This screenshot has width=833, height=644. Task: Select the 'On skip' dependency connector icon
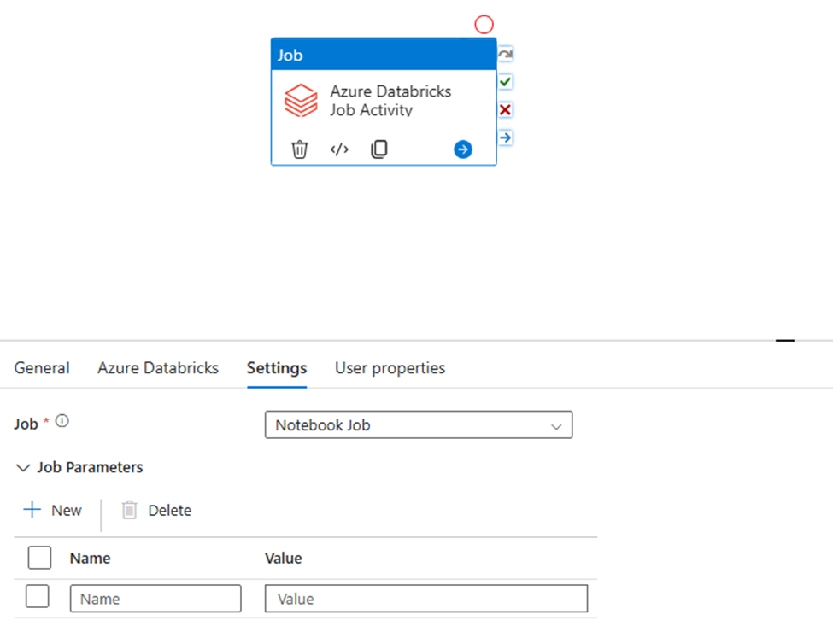[505, 54]
